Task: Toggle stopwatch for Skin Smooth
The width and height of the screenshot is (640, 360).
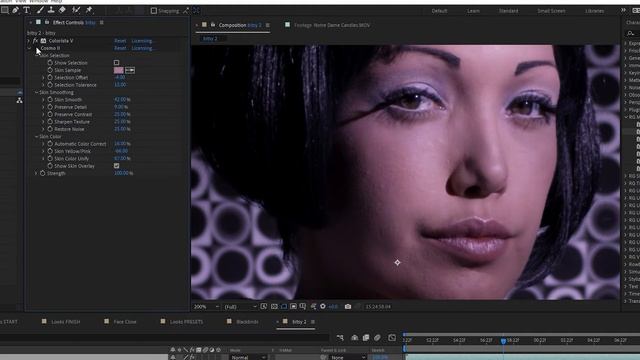Action: point(50,100)
